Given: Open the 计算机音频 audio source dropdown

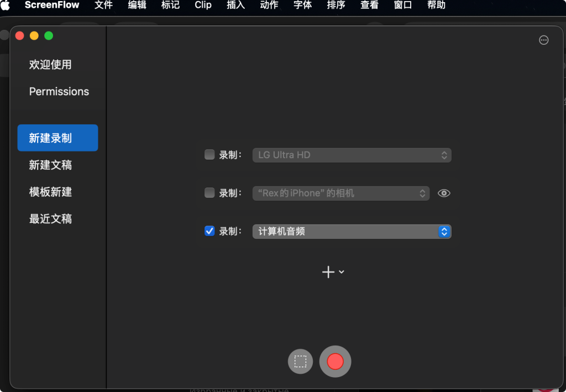Looking at the screenshot, I should 352,231.
